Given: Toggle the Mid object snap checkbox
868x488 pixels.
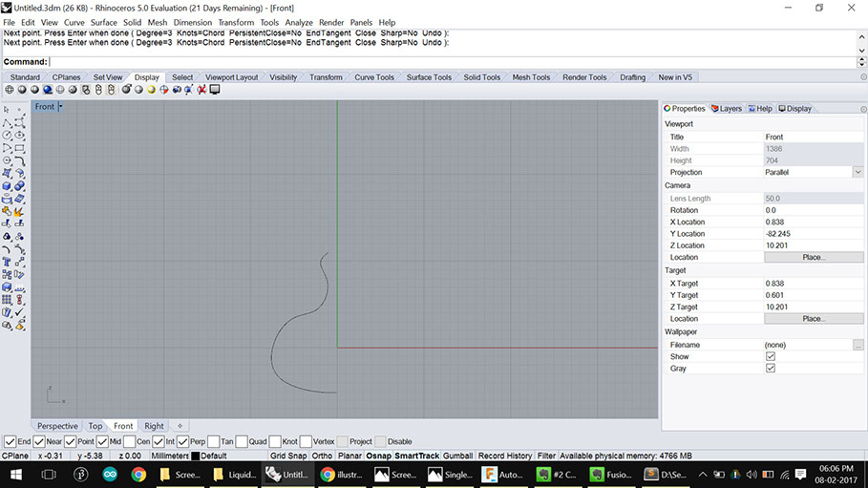Looking at the screenshot, I should tap(102, 441).
